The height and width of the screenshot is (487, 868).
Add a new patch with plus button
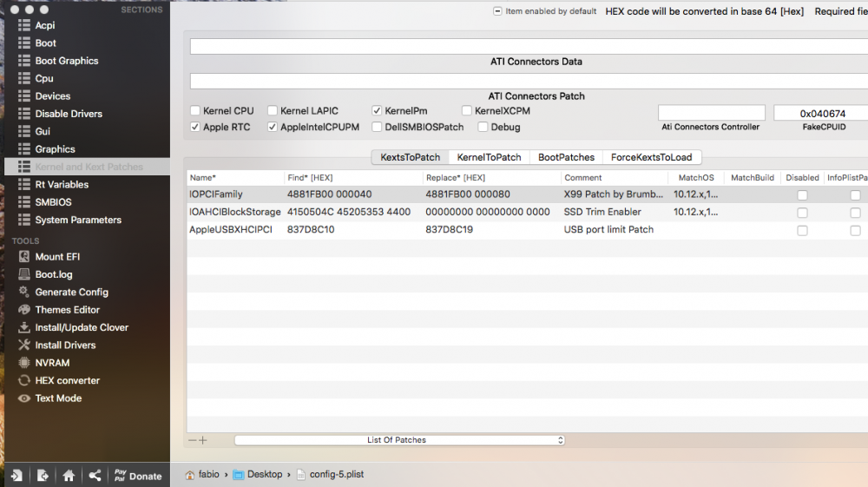click(x=203, y=440)
